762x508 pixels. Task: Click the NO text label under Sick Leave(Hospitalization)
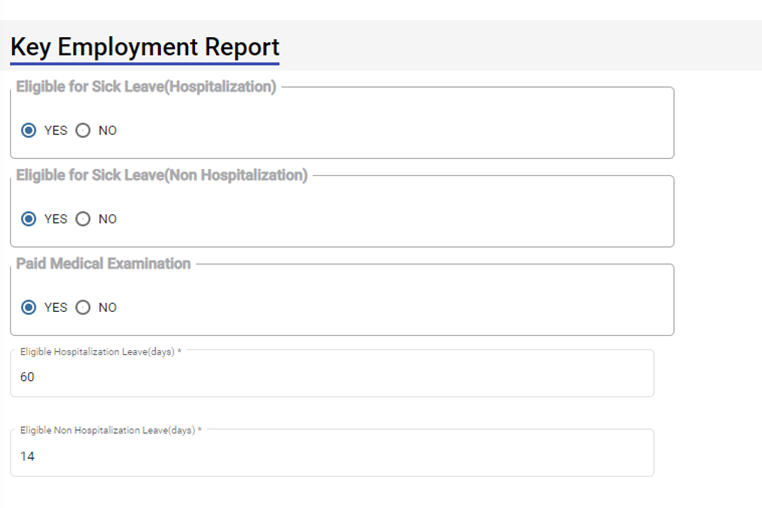coord(107,130)
